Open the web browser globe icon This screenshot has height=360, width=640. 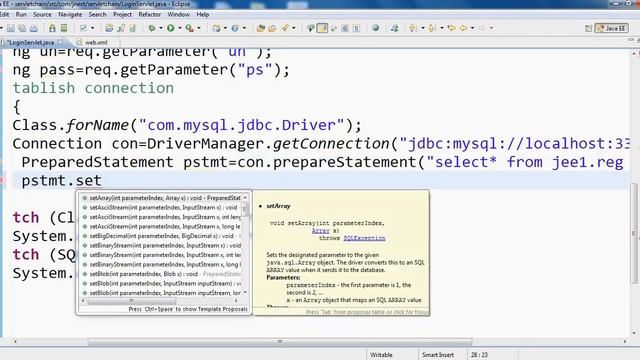click(375, 28)
